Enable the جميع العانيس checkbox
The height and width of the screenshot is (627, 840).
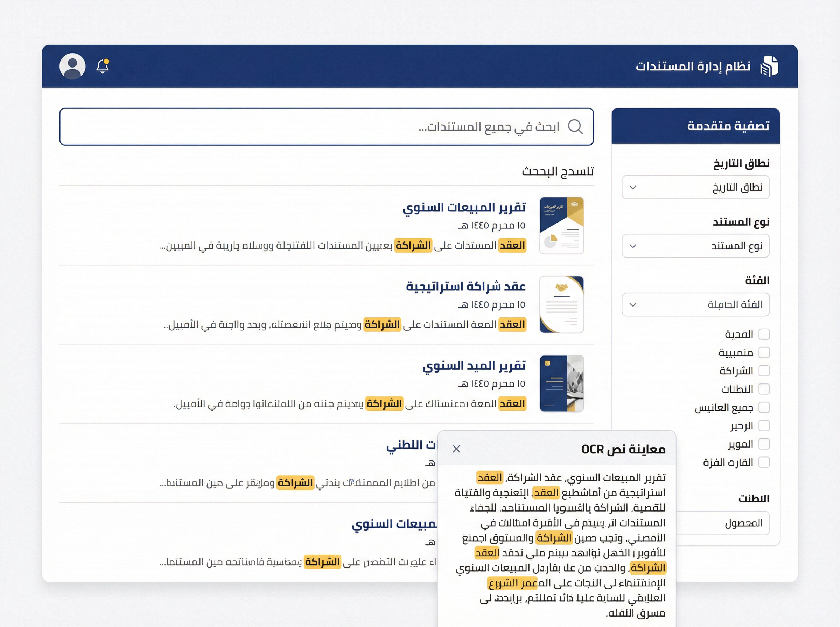click(764, 407)
